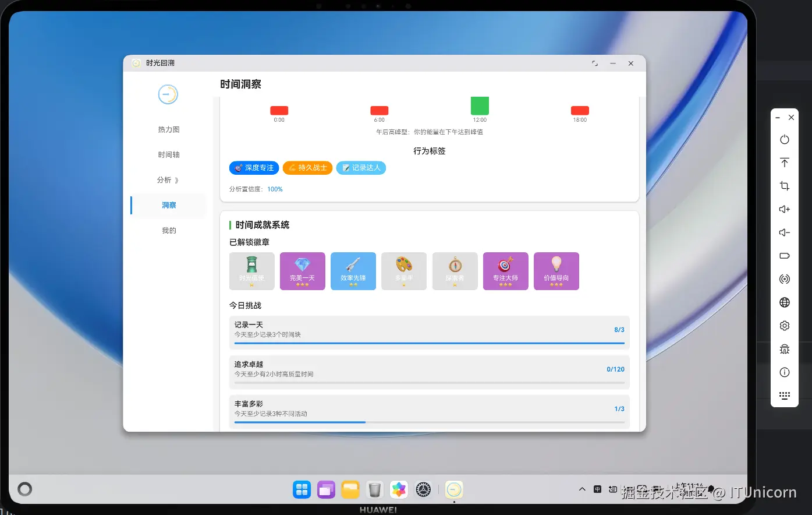Image resolution: width=812 pixels, height=515 pixels.
Task: Click the 6:00 red energy bar
Action: tap(380, 111)
